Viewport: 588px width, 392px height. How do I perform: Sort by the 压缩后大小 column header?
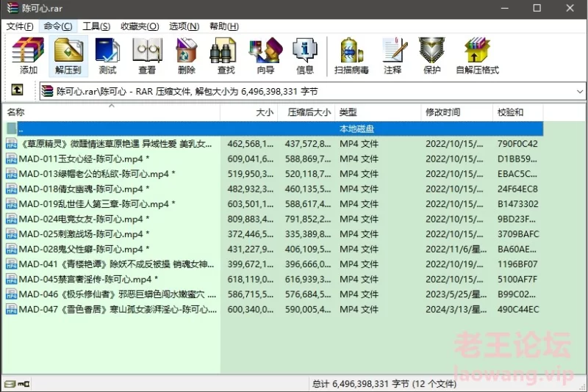point(306,112)
